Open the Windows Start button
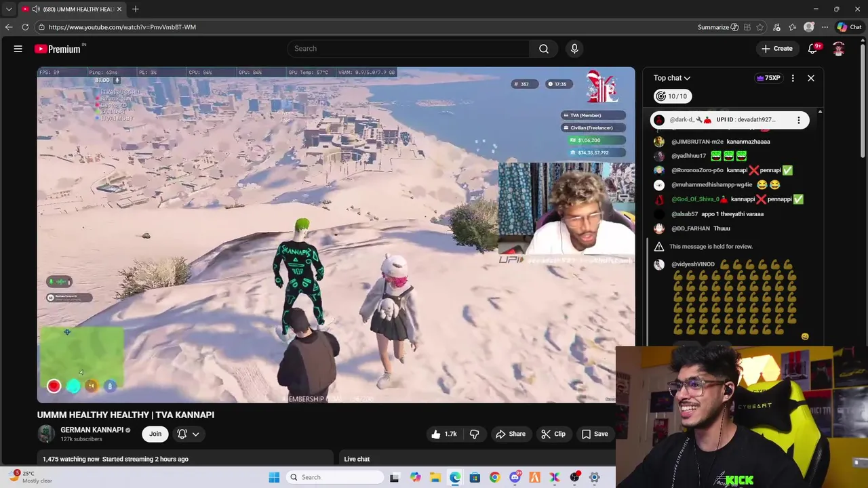Viewport: 868px width, 488px height. (274, 477)
